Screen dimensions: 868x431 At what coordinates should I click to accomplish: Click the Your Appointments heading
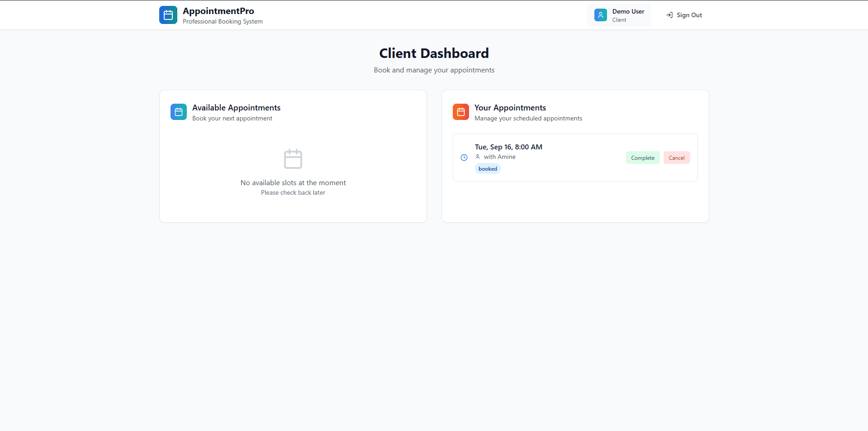pyautogui.click(x=510, y=108)
